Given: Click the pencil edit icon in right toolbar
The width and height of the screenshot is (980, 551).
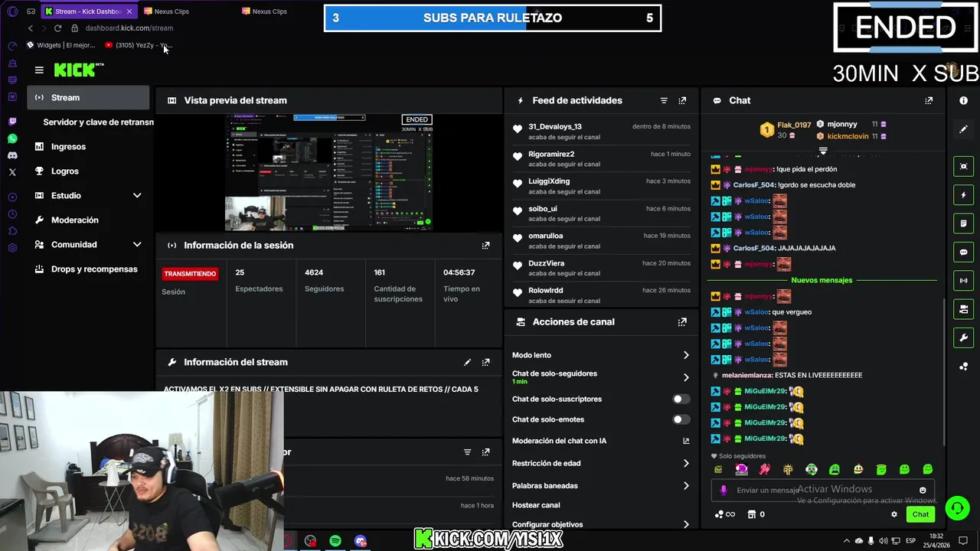Looking at the screenshot, I should tap(963, 129).
